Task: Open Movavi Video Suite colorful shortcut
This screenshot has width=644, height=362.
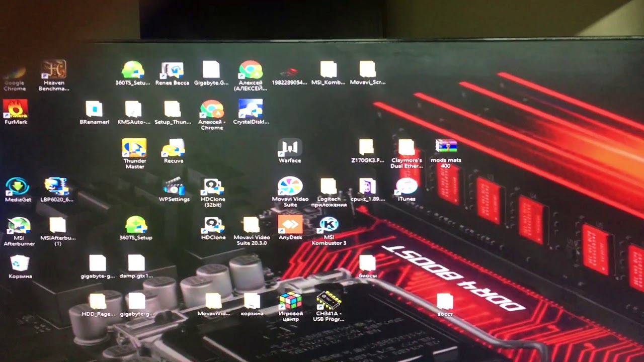Action: (x=290, y=192)
